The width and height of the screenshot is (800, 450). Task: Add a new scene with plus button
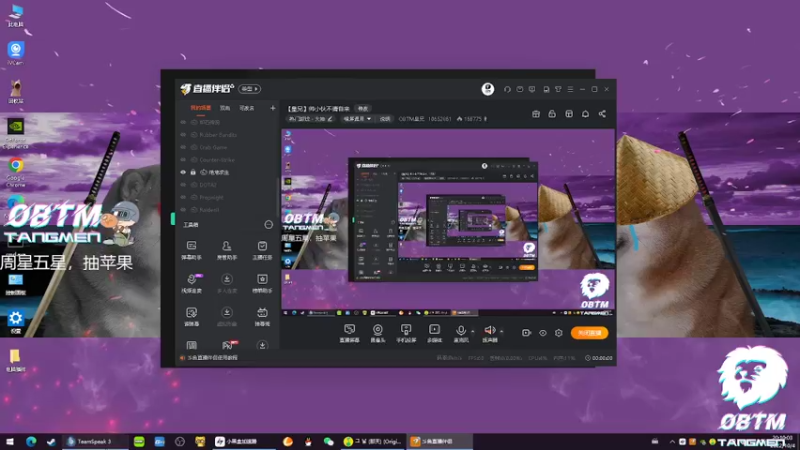point(272,108)
